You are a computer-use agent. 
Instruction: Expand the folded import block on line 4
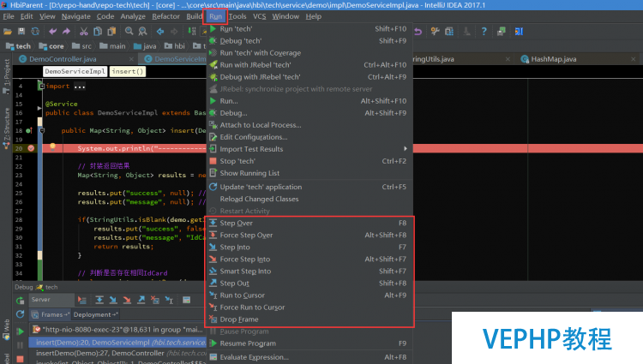41,86
